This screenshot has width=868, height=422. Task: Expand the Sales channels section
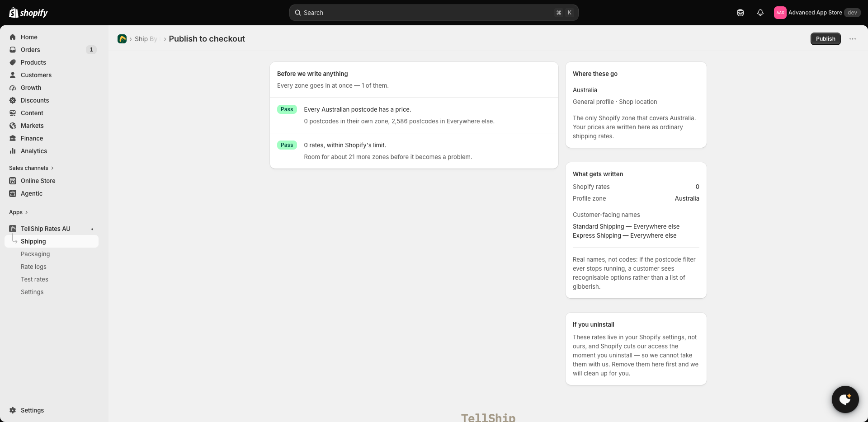pos(31,168)
